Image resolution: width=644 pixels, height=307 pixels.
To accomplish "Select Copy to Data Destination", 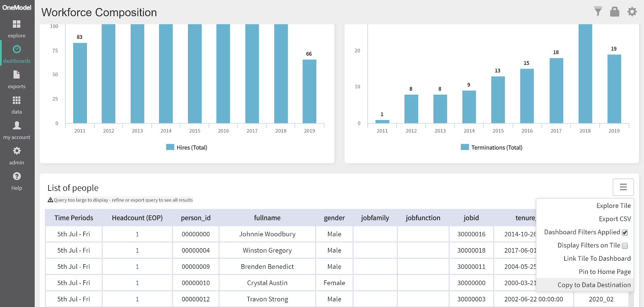I will pos(594,285).
